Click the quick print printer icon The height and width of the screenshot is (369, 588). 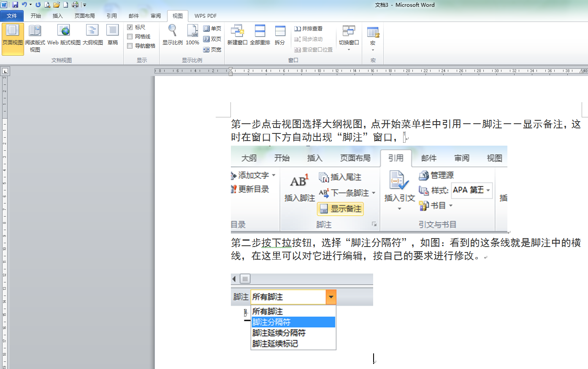(x=75, y=5)
